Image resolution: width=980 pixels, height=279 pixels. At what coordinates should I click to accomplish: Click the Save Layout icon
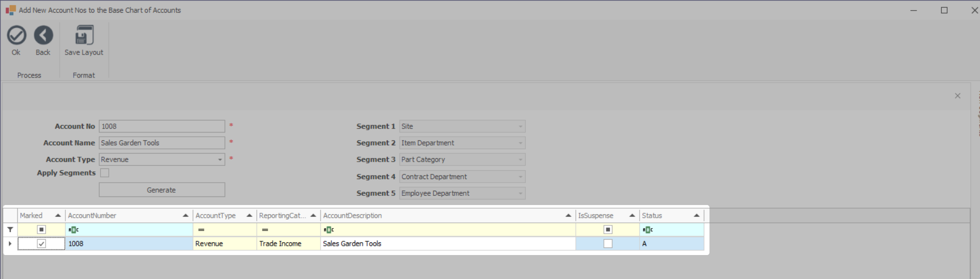click(84, 36)
